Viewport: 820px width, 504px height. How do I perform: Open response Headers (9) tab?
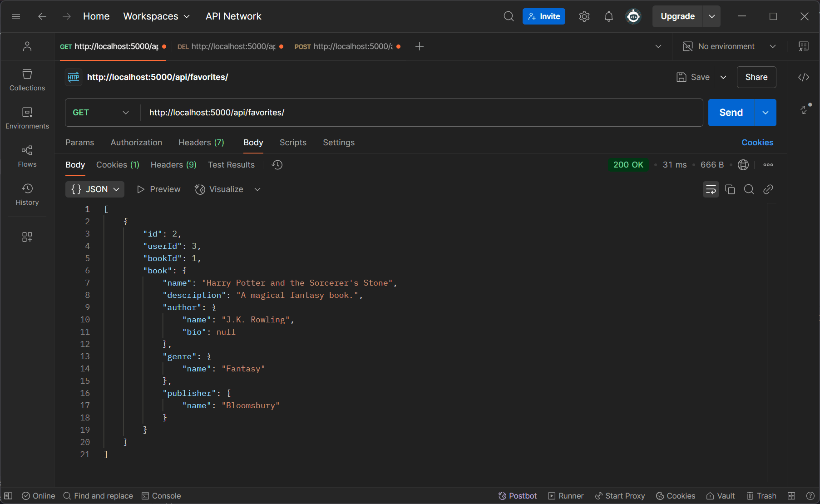coord(173,165)
